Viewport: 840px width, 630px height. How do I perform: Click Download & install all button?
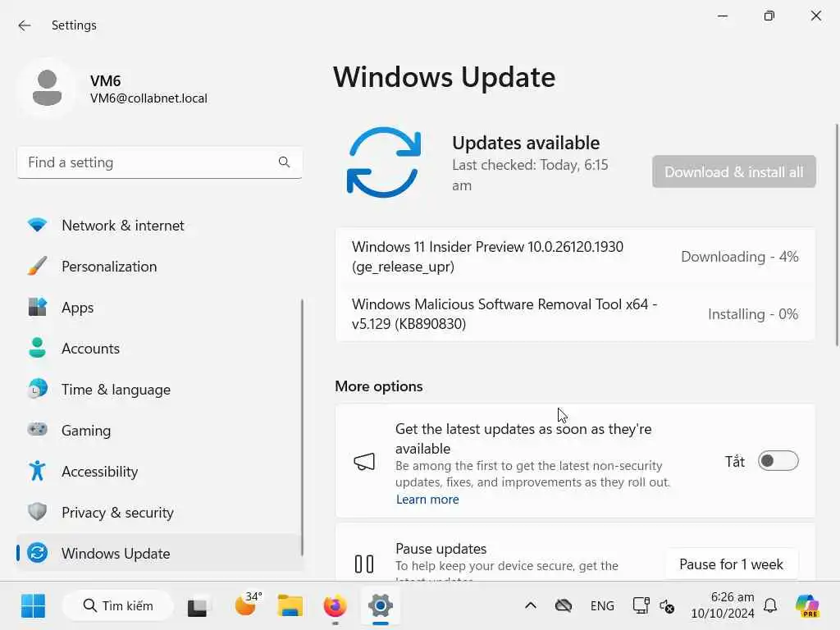click(x=734, y=171)
